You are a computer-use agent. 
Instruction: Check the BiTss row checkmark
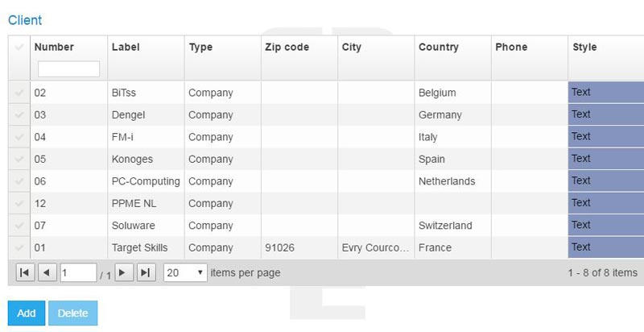coord(19,93)
